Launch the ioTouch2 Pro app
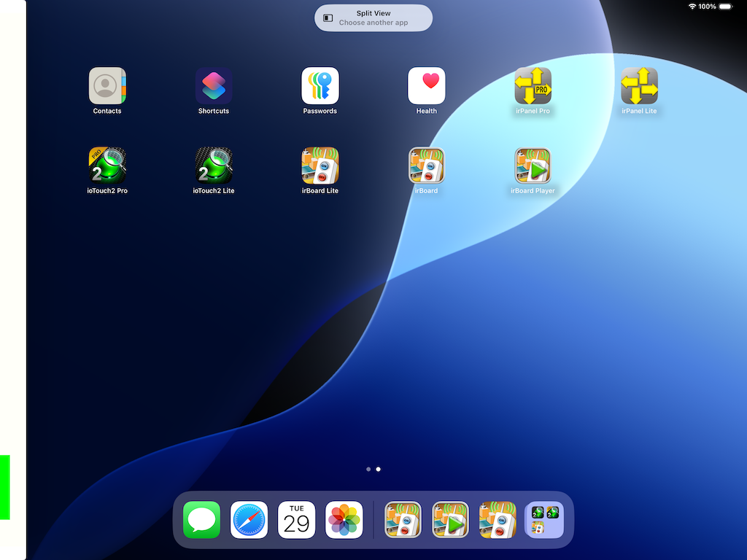This screenshot has height=560, width=747. 107,166
